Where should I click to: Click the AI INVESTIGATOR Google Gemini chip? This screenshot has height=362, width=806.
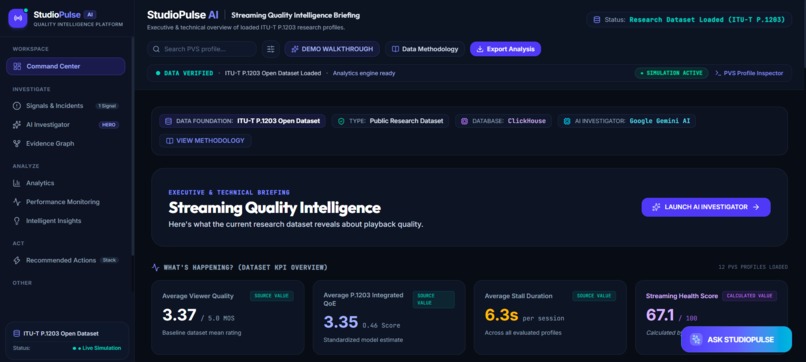pos(627,121)
